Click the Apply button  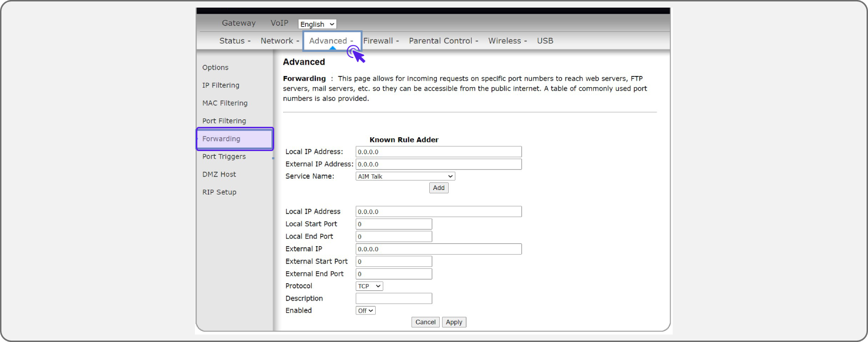click(454, 322)
